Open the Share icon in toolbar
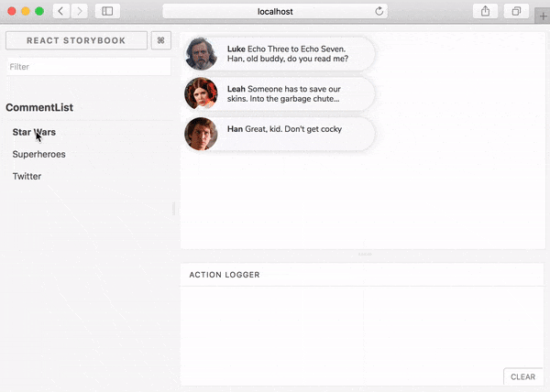Screen dimensions: 550x392 (x=485, y=11)
